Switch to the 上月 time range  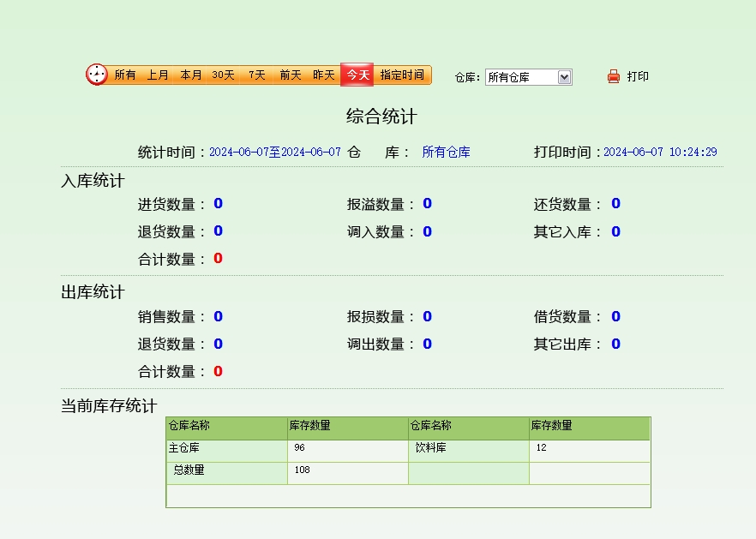click(157, 75)
